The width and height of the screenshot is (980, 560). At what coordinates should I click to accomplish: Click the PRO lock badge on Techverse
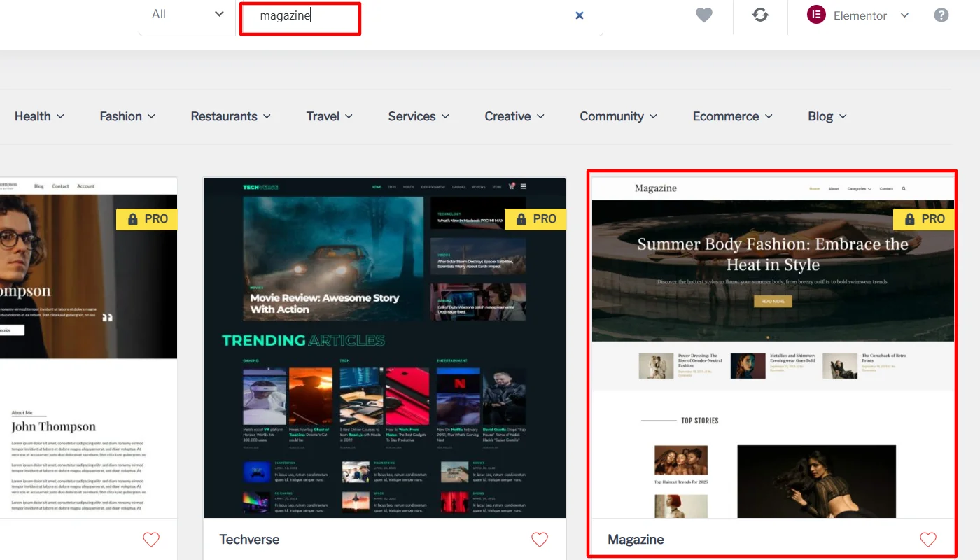535,219
